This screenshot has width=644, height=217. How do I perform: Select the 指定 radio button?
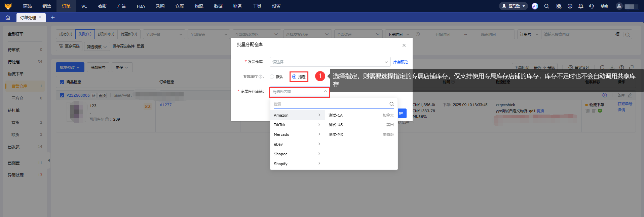pos(294,77)
